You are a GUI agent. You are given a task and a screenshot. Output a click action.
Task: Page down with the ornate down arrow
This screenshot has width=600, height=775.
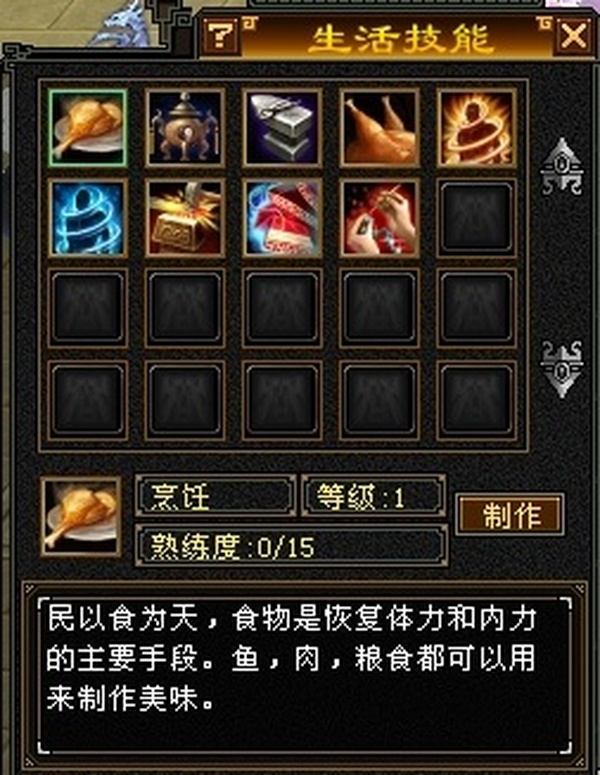tap(561, 369)
